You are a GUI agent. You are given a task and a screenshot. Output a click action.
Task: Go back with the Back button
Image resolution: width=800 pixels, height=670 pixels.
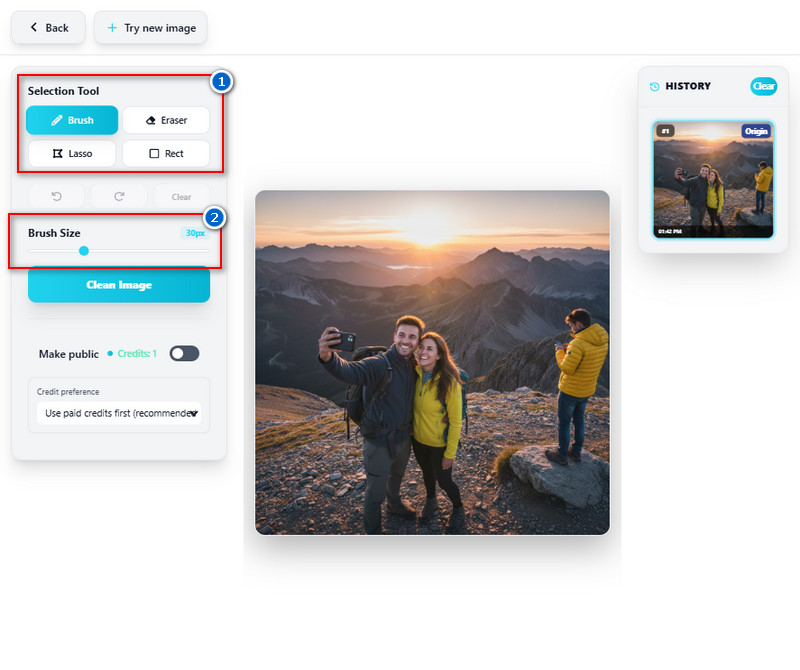[48, 28]
